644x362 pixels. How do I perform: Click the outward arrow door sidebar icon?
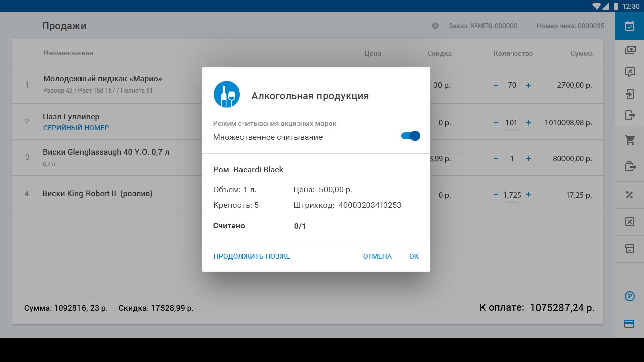point(629,116)
